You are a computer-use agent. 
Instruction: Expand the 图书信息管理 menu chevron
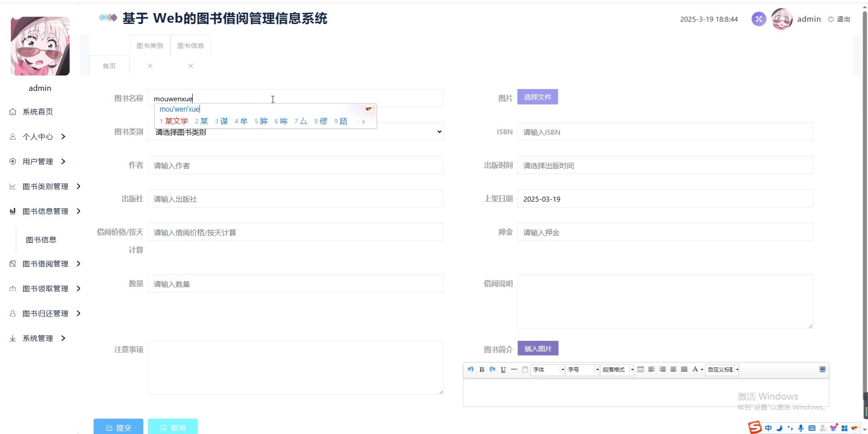(79, 211)
